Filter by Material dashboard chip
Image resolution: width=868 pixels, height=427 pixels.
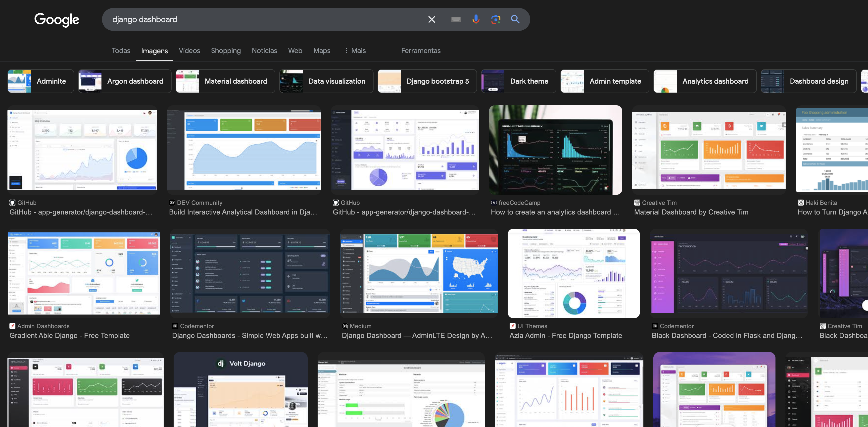pyautogui.click(x=225, y=81)
